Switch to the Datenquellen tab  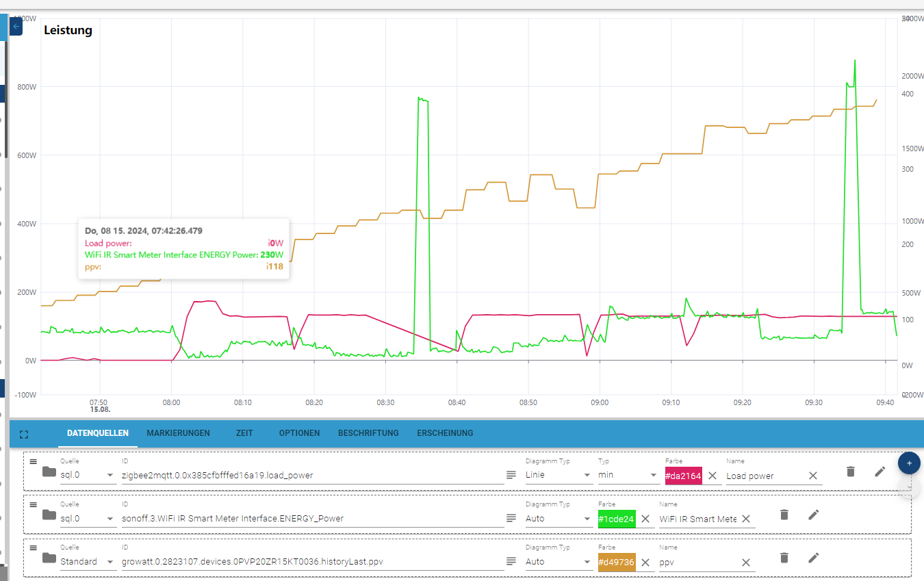(98, 433)
